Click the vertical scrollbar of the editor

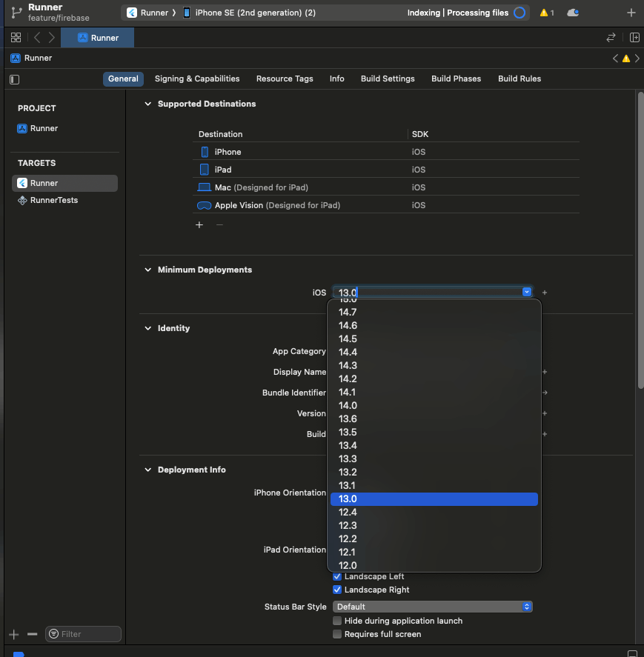click(640, 241)
